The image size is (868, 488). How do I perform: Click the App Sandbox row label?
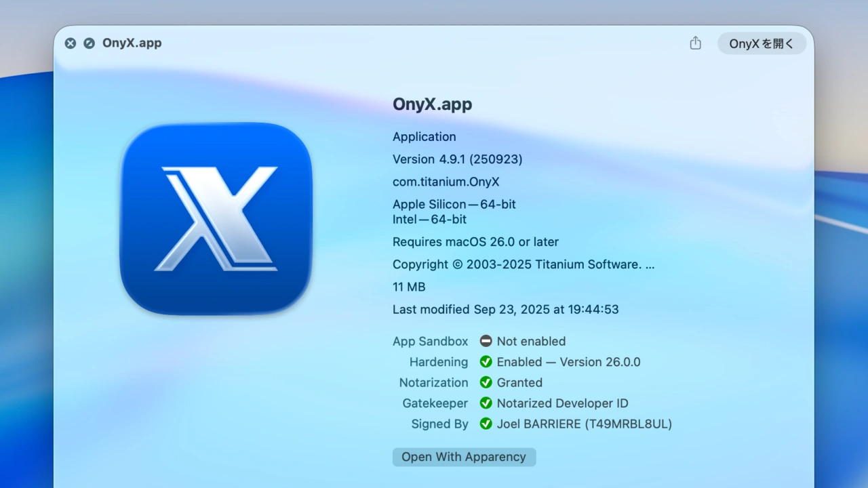click(430, 341)
